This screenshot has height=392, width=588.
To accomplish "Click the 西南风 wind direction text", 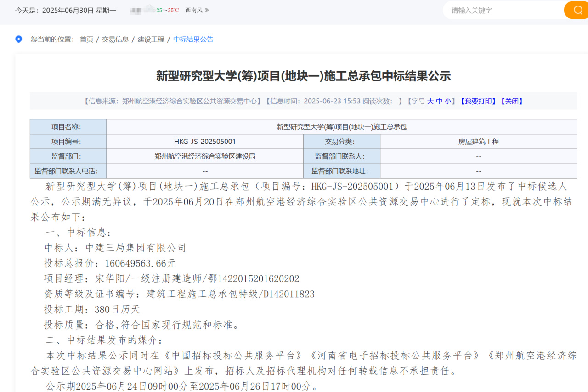I will pyautogui.click(x=194, y=10).
